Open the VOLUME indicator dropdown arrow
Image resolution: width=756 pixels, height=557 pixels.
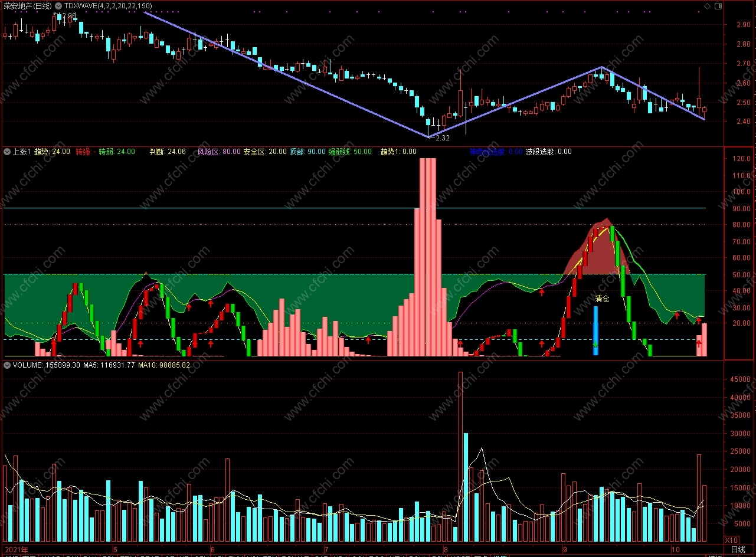[7, 365]
